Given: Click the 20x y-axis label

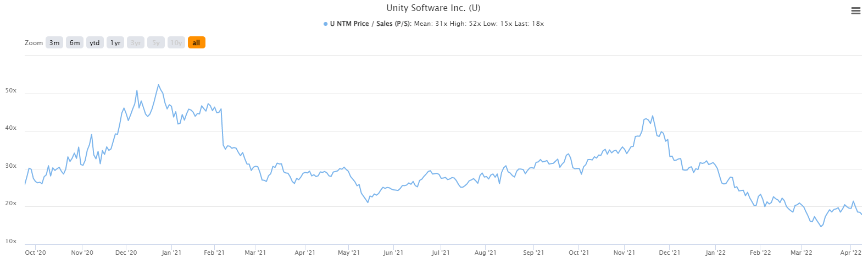Looking at the screenshot, I should pyautogui.click(x=11, y=203).
